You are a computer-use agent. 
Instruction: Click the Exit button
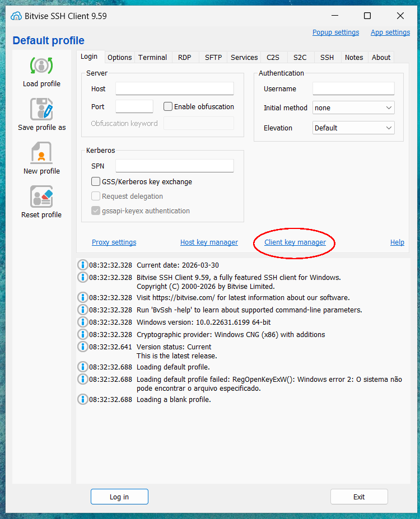tap(359, 497)
